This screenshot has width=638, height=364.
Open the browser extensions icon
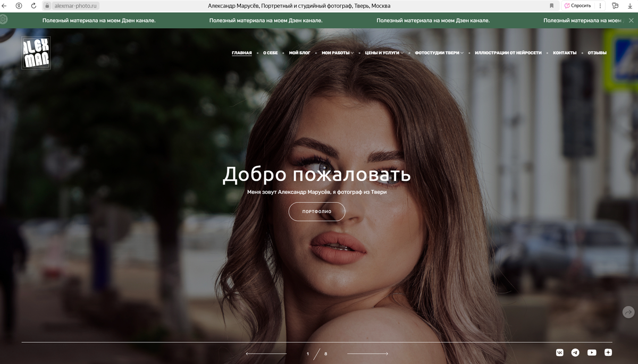pos(615,5)
